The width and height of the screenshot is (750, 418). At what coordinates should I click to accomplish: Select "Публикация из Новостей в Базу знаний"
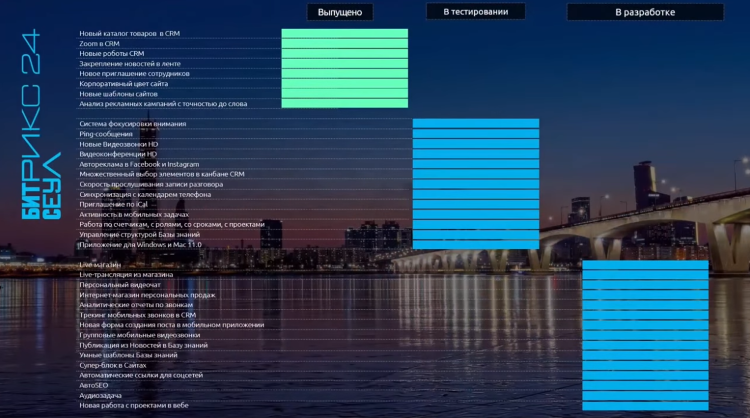click(x=143, y=345)
